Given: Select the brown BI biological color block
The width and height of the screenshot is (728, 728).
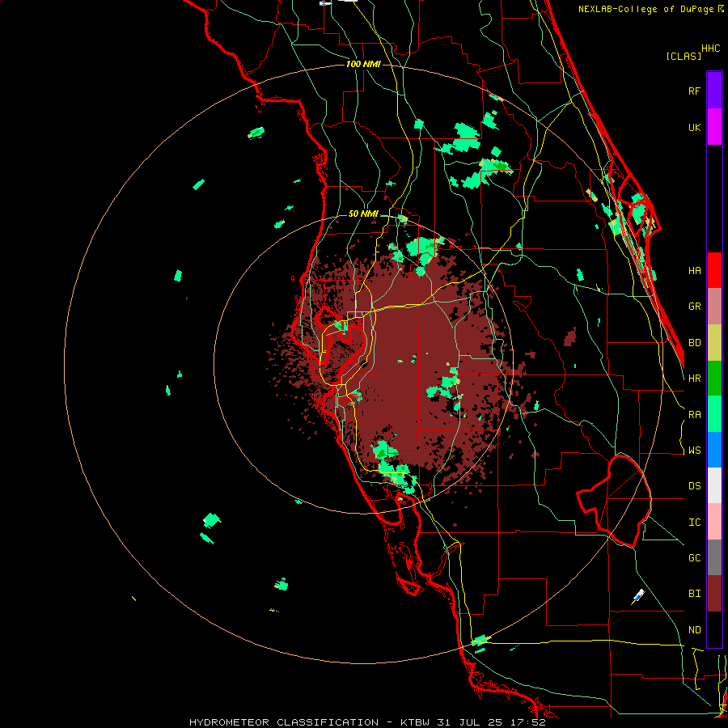Looking at the screenshot, I should pos(714,594).
